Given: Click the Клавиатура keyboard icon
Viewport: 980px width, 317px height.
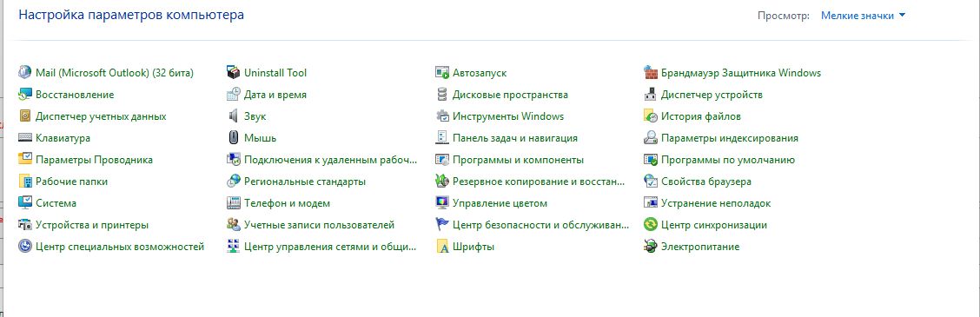Looking at the screenshot, I should pos(25,138).
